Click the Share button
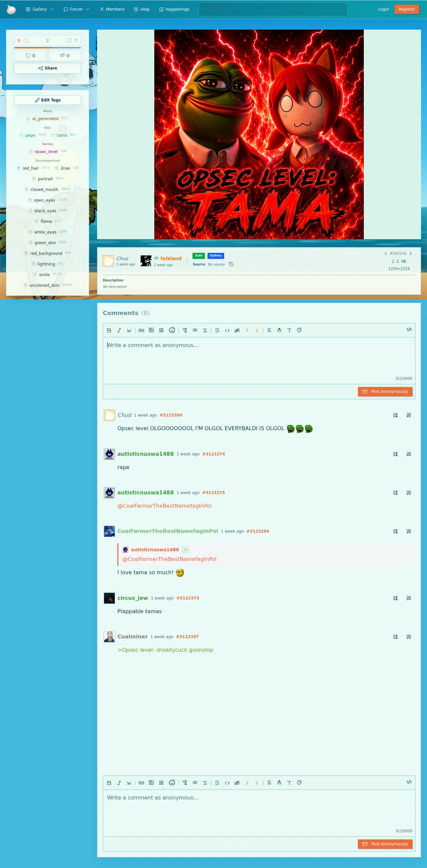427x868 pixels. [48, 68]
